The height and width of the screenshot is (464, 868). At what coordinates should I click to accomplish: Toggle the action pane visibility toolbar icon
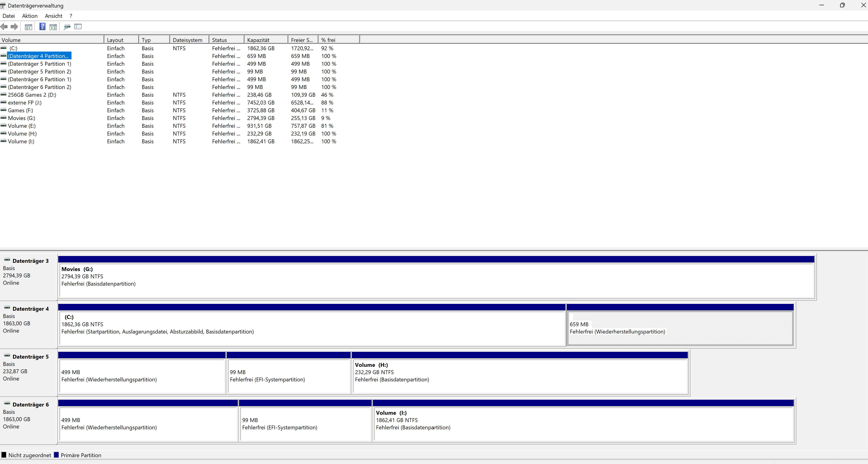coord(53,27)
